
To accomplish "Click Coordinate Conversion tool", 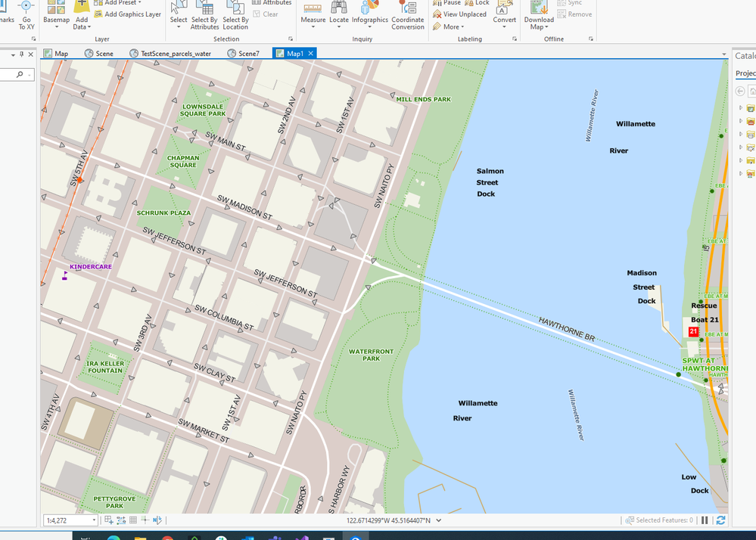I will pyautogui.click(x=408, y=15).
